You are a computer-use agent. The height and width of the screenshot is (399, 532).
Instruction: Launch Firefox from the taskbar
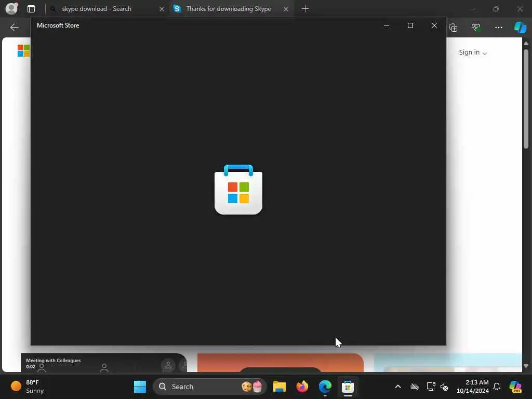click(302, 387)
